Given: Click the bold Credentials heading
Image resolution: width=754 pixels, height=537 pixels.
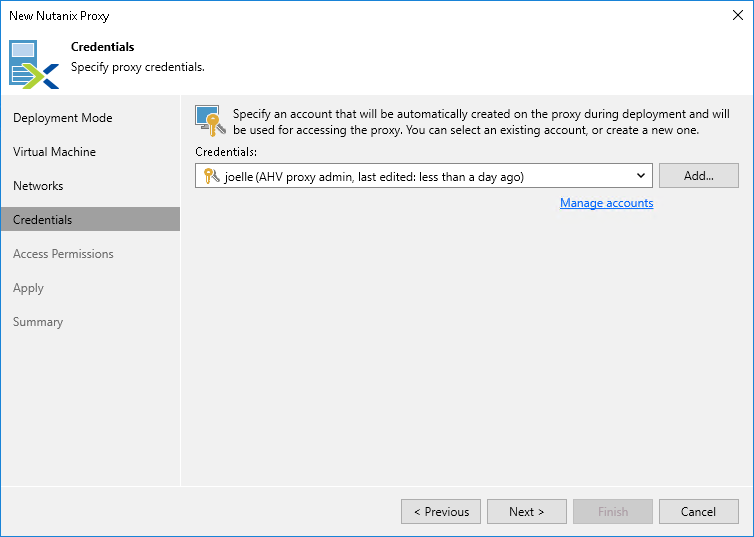Looking at the screenshot, I should 102,47.
